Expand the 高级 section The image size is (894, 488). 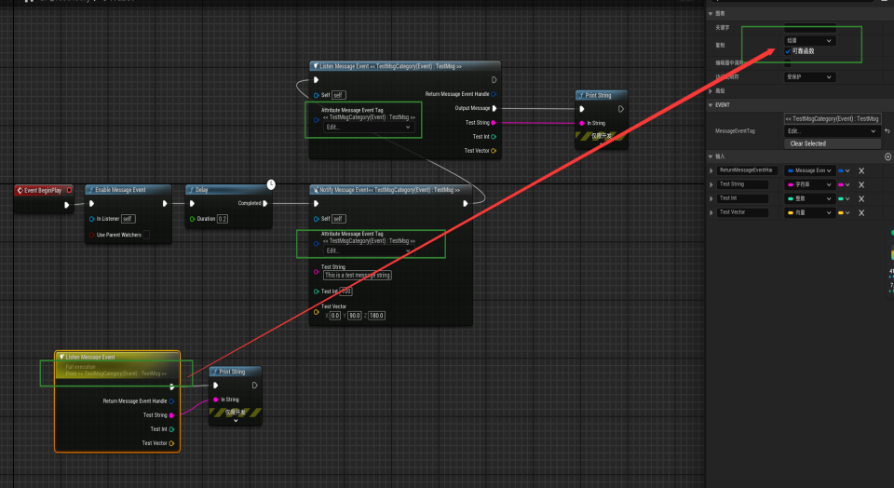[710, 91]
